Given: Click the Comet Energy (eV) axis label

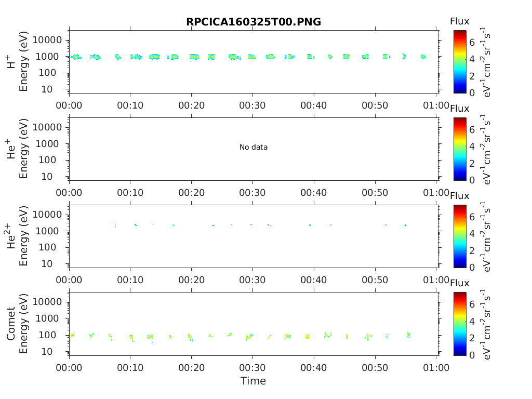Looking at the screenshot, I should [x=23, y=324].
